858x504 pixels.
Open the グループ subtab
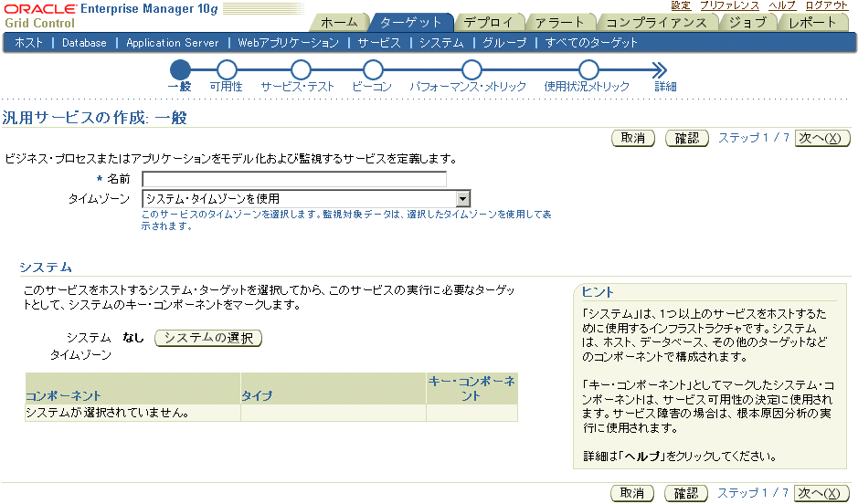point(504,43)
